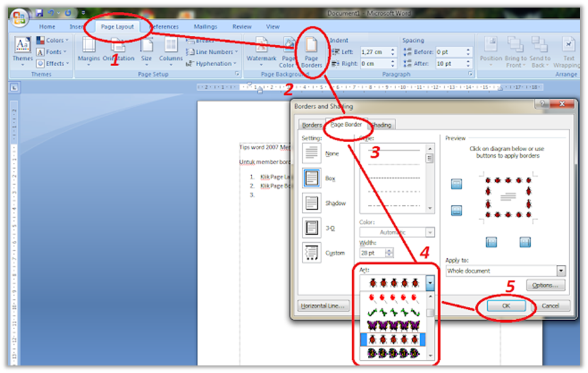The image size is (588, 373).
Task: Collapse the Art dropdown arrow
Action: click(430, 282)
